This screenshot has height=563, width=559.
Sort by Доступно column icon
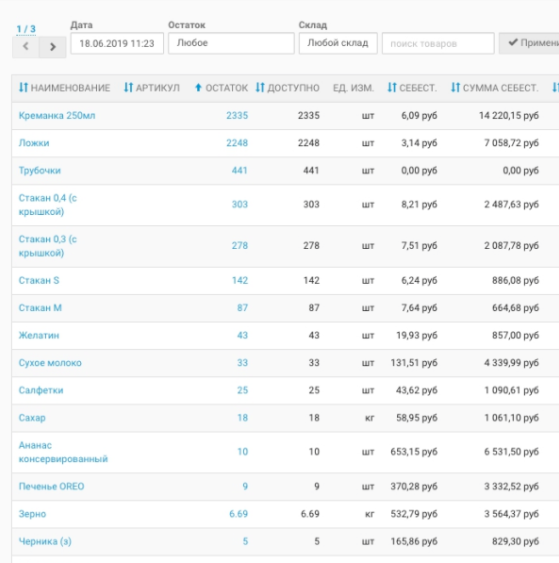tap(260, 87)
